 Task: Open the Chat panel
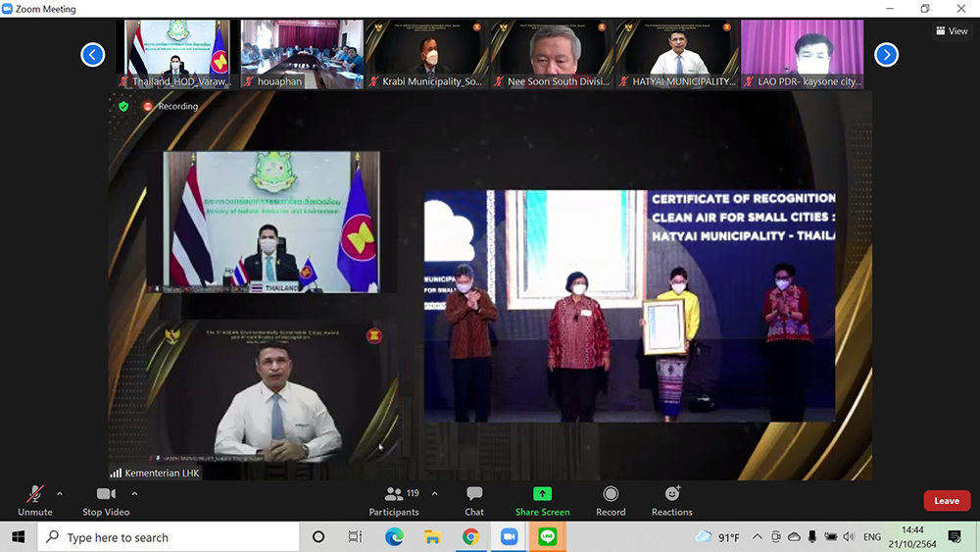(474, 500)
